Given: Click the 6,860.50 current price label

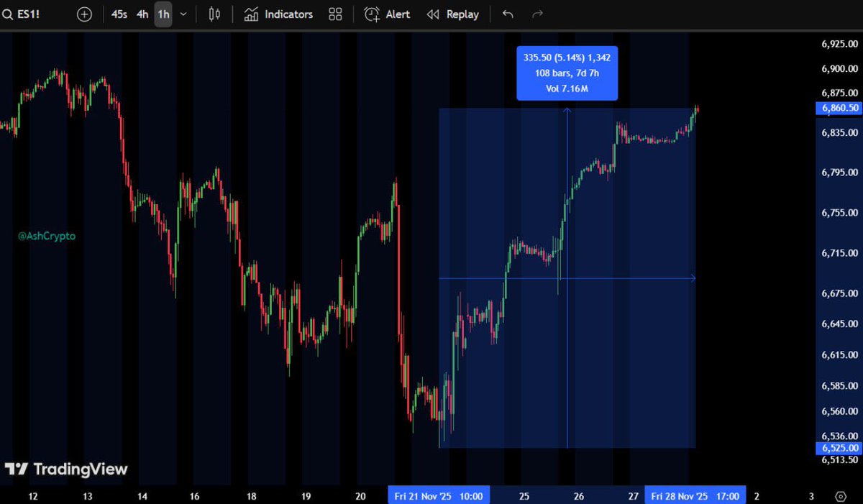Looking at the screenshot, I should click(x=838, y=108).
